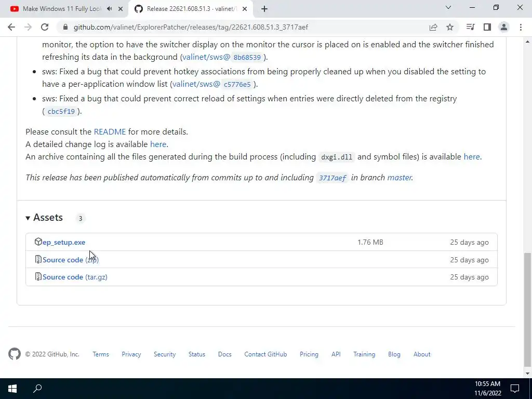Image resolution: width=532 pixels, height=399 pixels.
Task: Open Blog footer link
Action: pyautogui.click(x=394, y=354)
